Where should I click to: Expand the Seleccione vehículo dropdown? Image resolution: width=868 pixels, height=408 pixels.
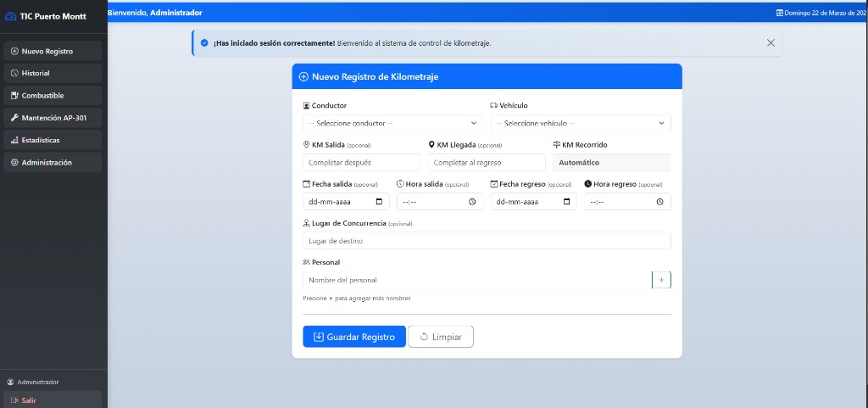pos(581,123)
